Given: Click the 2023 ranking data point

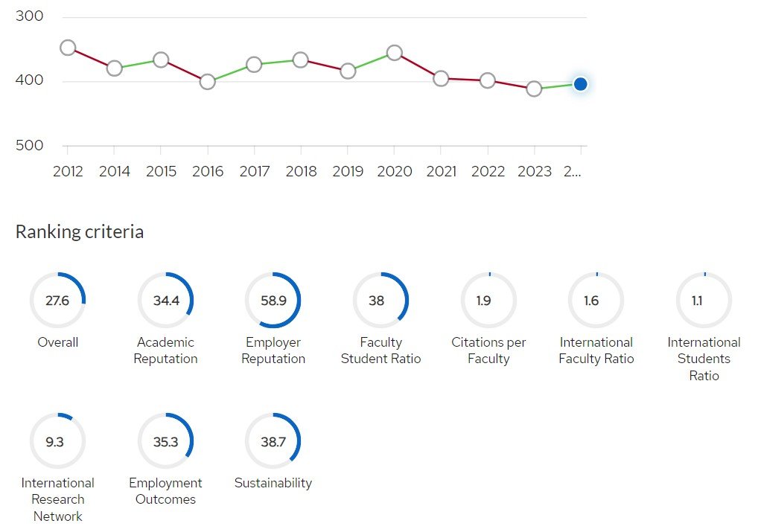Looking at the screenshot, I should pyautogui.click(x=534, y=89).
